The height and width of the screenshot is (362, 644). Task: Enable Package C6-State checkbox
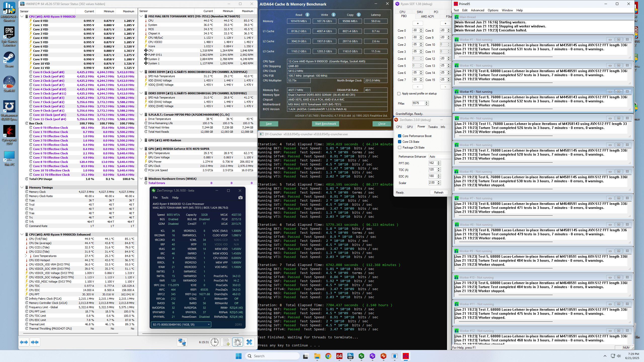click(x=399, y=148)
